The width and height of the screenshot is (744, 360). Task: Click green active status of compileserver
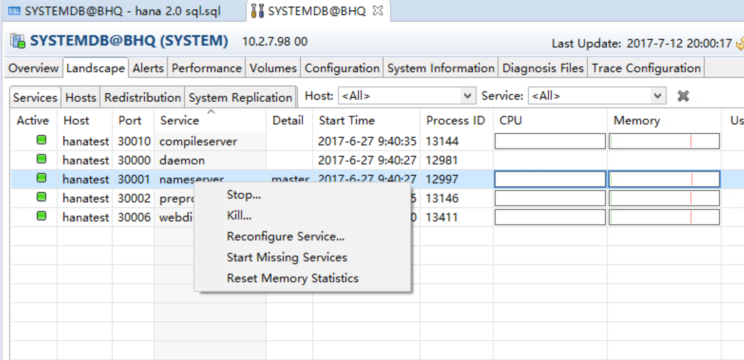pyautogui.click(x=42, y=140)
